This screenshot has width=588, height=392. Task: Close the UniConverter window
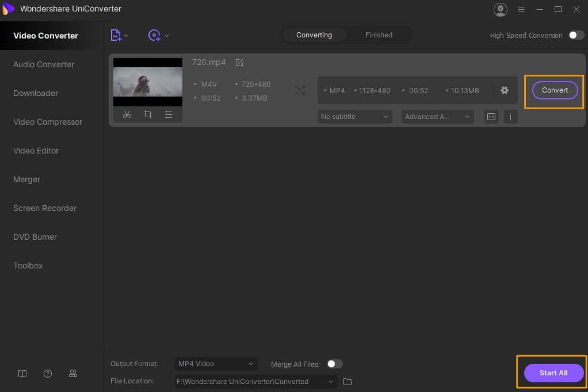(x=576, y=9)
